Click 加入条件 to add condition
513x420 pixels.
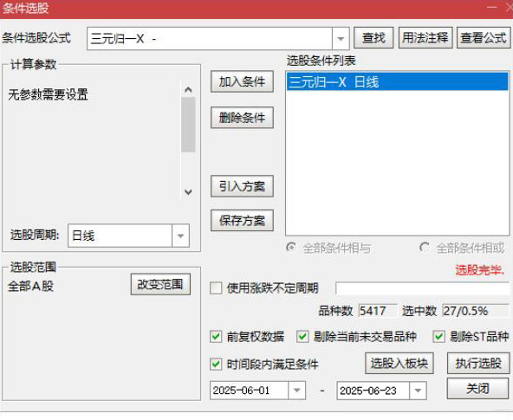[x=242, y=81]
